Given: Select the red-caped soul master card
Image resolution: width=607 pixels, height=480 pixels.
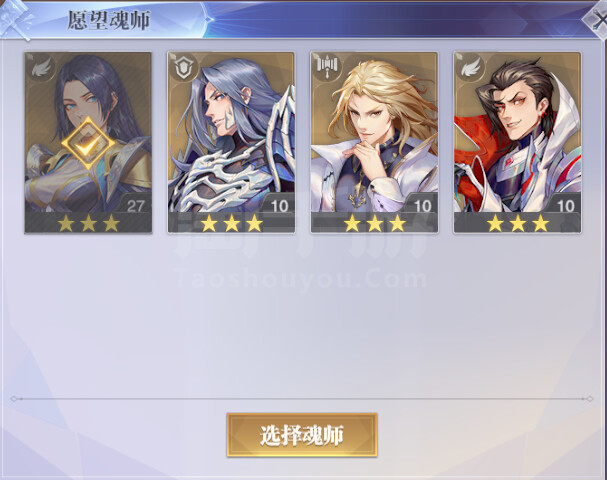Looking at the screenshot, I should [518, 142].
